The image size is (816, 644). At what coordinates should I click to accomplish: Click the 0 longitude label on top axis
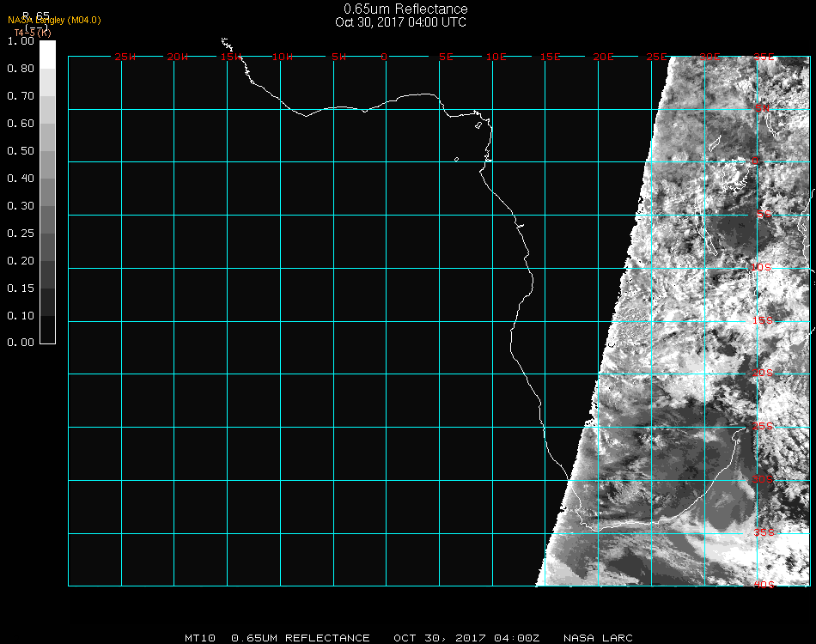384,57
